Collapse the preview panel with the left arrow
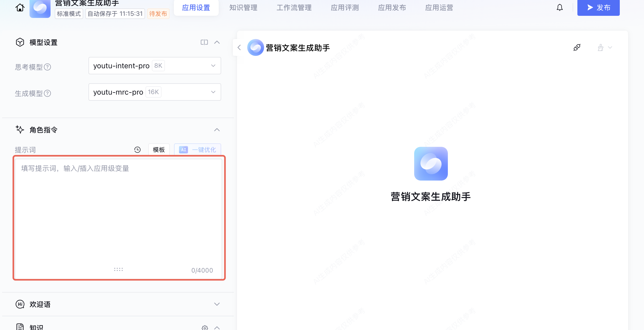 239,48
